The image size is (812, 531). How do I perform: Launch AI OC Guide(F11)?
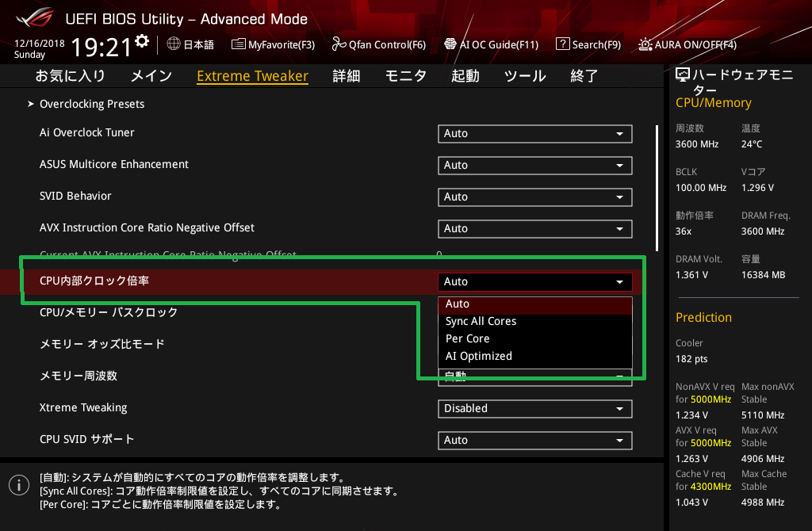(x=492, y=44)
